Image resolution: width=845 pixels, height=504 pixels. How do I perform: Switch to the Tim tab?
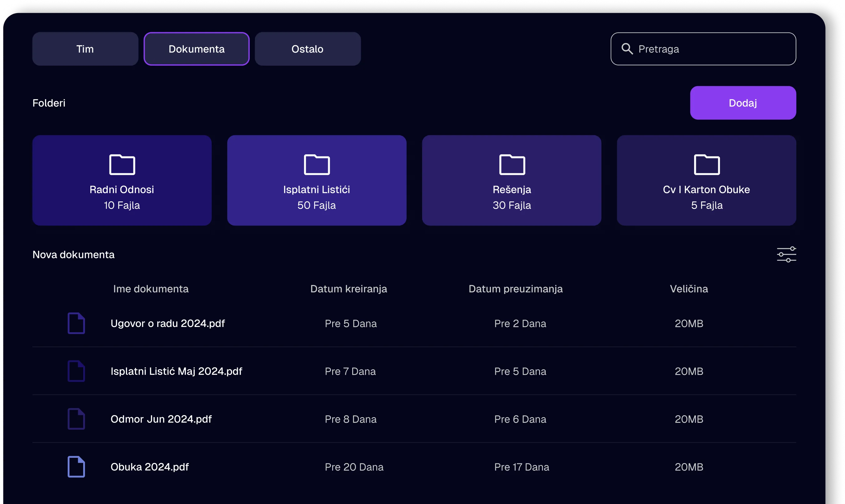pyautogui.click(x=85, y=49)
